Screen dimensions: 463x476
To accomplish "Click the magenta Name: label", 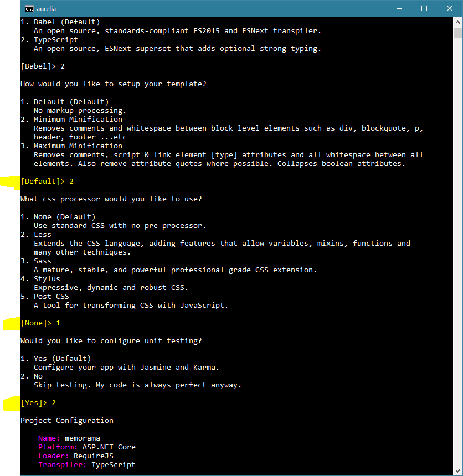I will coord(49,438).
